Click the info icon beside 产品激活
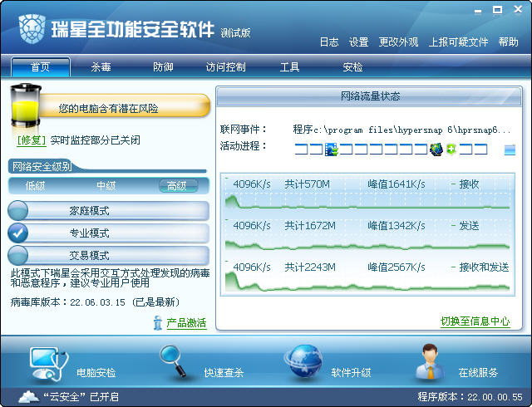The height and width of the screenshot is (407, 532). [157, 323]
